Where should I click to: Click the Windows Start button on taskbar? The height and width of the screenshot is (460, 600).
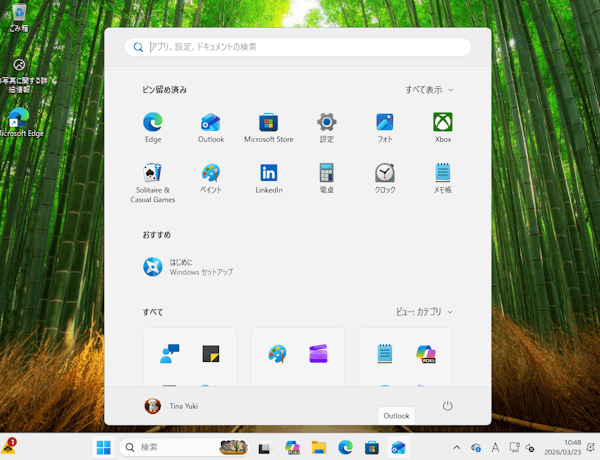click(104, 447)
